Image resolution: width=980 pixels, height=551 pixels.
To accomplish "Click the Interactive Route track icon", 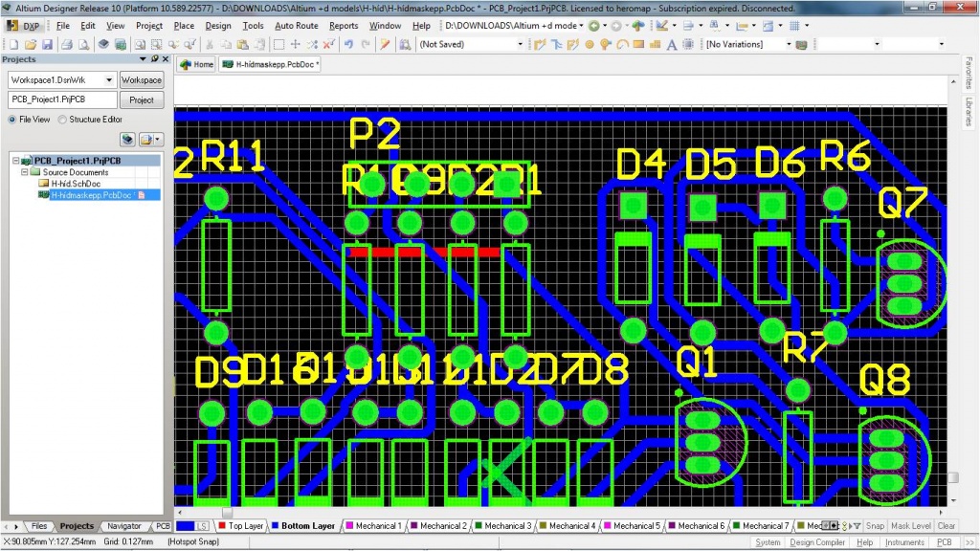I will point(540,44).
